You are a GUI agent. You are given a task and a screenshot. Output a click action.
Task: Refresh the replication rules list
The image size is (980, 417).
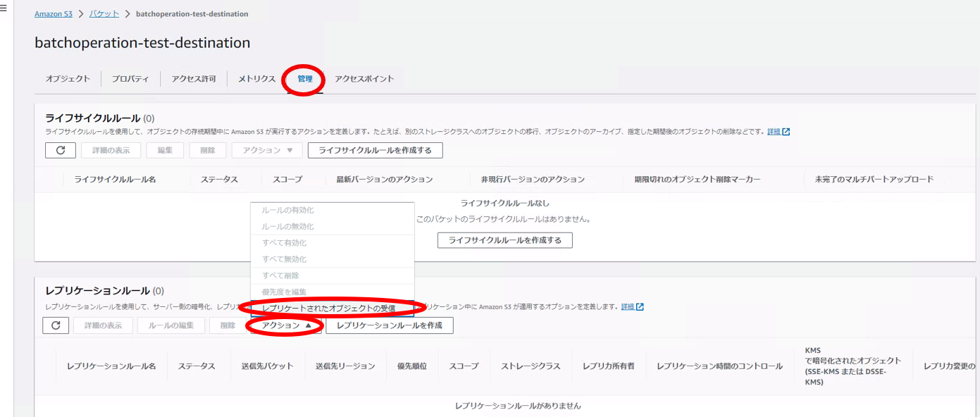(56, 325)
